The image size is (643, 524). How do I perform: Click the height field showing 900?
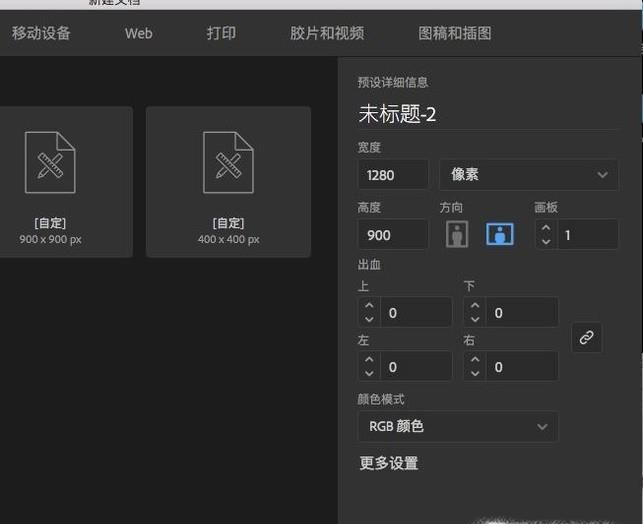[393, 235]
